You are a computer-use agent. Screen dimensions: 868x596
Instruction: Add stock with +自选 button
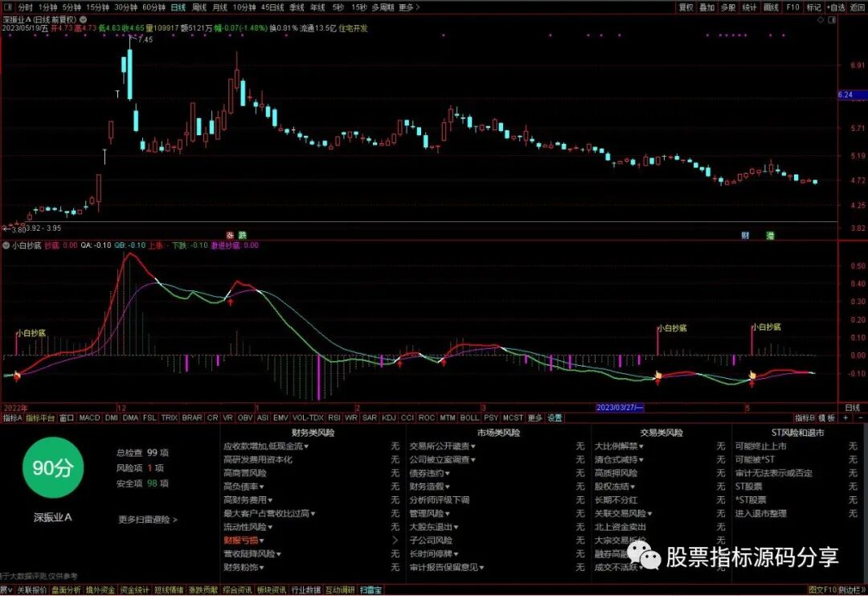836,7
